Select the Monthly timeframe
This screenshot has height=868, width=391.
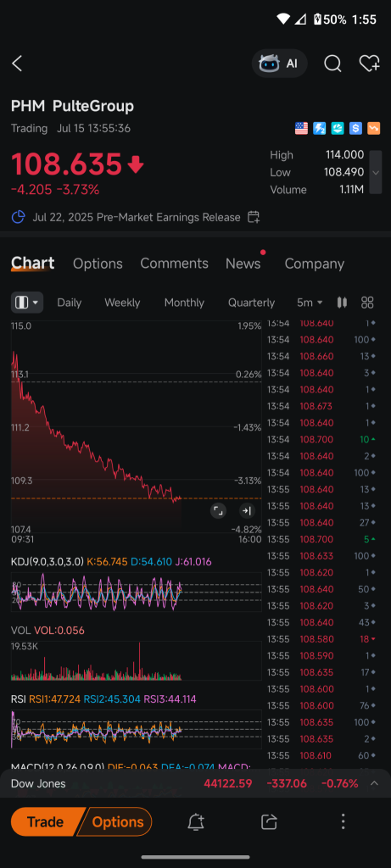pyautogui.click(x=184, y=303)
